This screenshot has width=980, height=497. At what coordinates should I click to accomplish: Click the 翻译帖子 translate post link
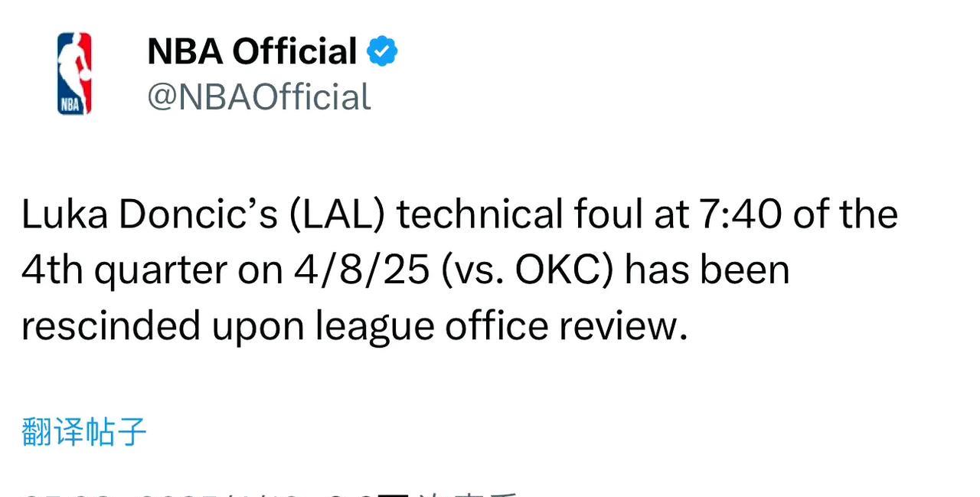[83, 432]
